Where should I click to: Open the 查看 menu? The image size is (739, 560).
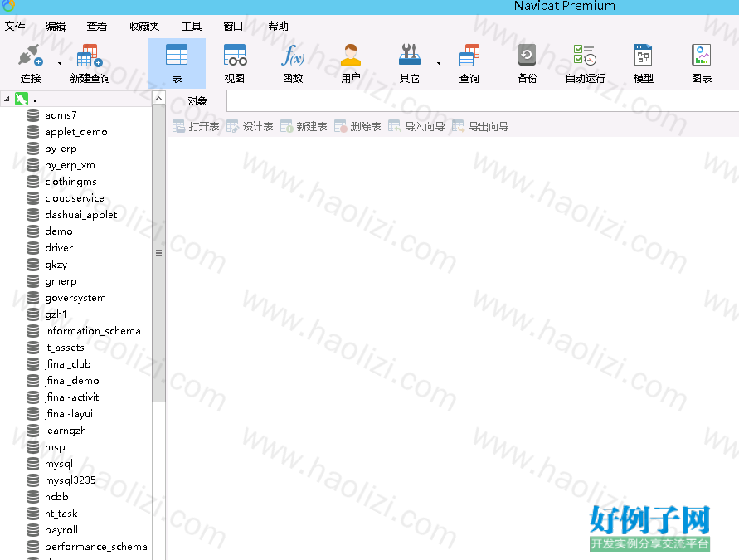(96, 27)
